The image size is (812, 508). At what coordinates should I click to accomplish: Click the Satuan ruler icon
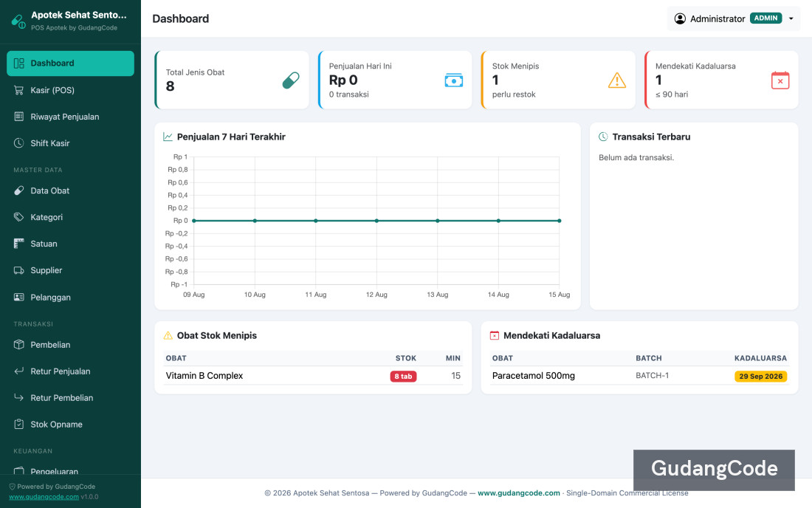(18, 244)
